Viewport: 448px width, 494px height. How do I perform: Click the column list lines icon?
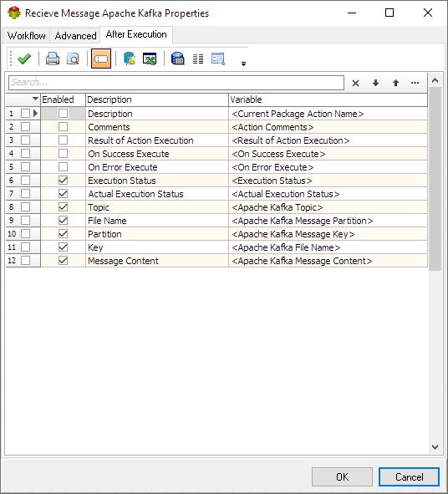pos(198,59)
